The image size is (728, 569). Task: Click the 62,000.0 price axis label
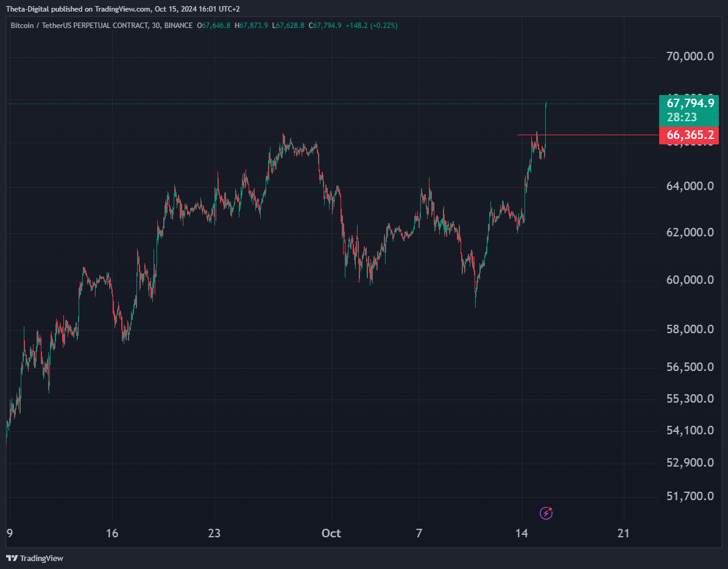(690, 232)
